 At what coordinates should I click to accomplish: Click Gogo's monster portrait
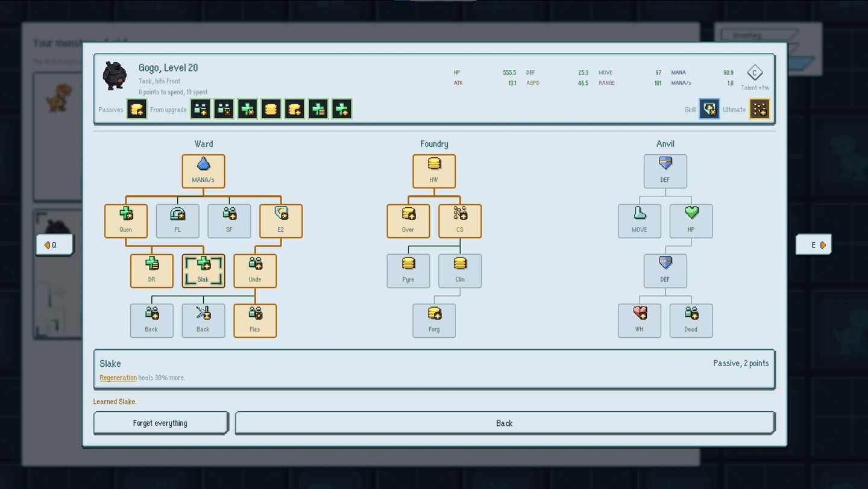point(115,75)
